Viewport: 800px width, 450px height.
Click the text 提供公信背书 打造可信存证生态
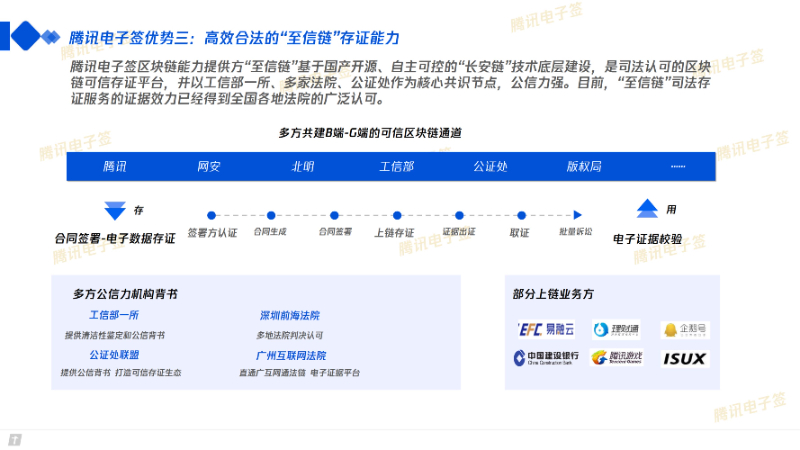121,372
